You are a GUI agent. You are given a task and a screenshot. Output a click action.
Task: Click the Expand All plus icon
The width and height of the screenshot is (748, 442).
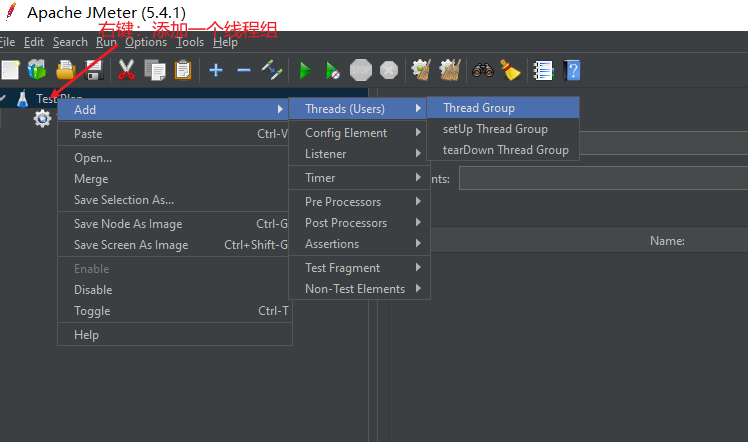(216, 70)
